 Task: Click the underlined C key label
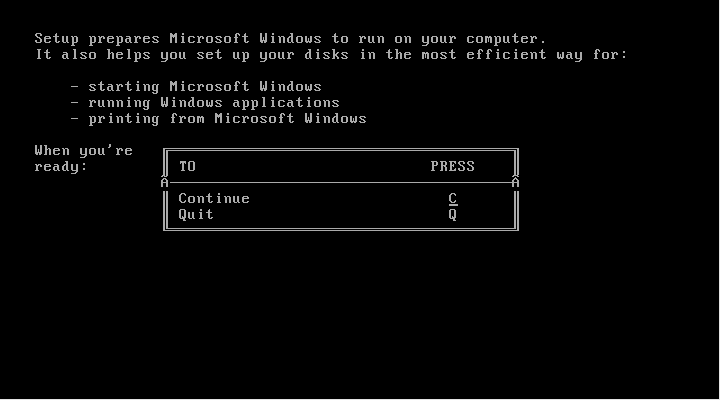tap(453, 199)
